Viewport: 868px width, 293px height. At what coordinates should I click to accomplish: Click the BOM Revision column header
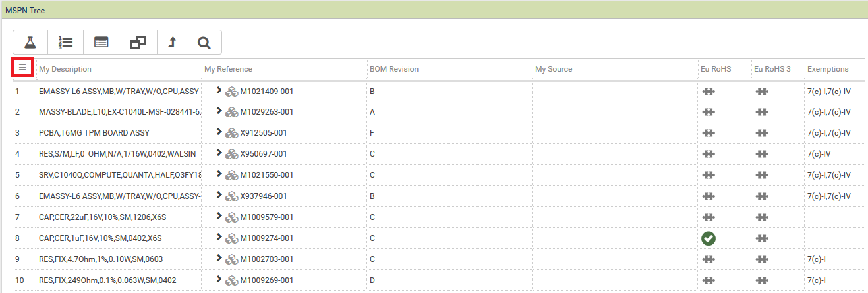pyautogui.click(x=393, y=69)
